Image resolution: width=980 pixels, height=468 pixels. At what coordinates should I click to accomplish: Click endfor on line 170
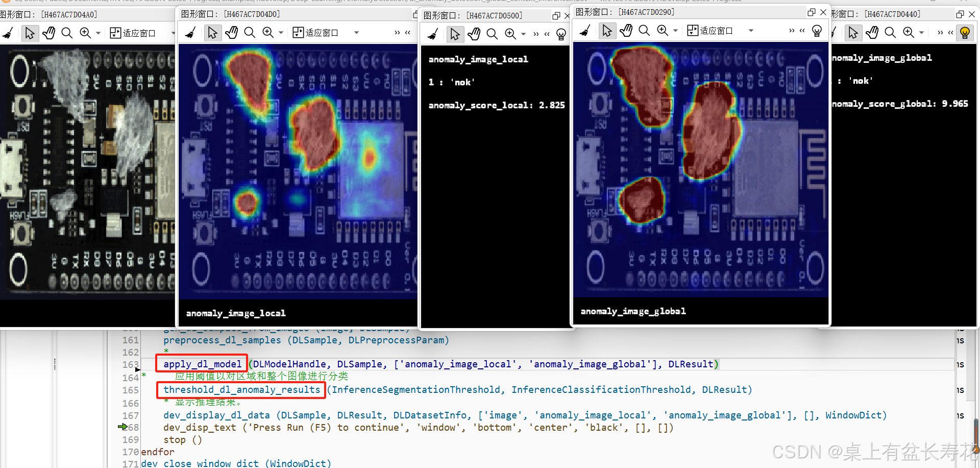click(x=158, y=452)
